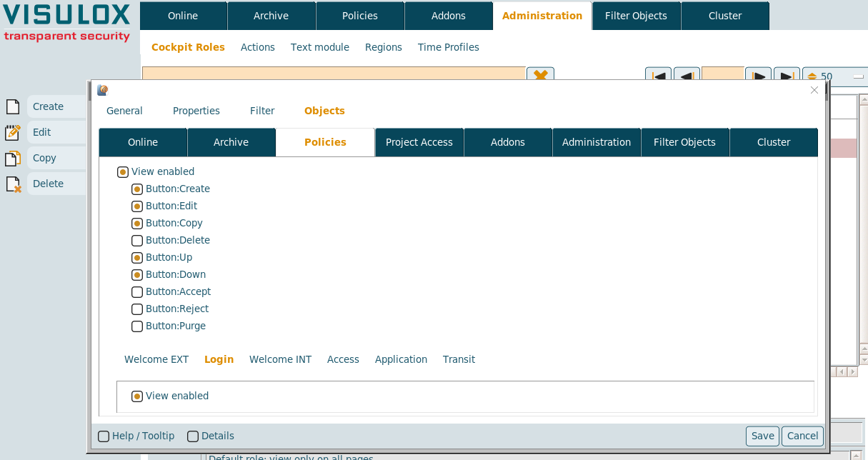Enable the Button:Delete checkbox
The width and height of the screenshot is (868, 460).
[x=137, y=241]
